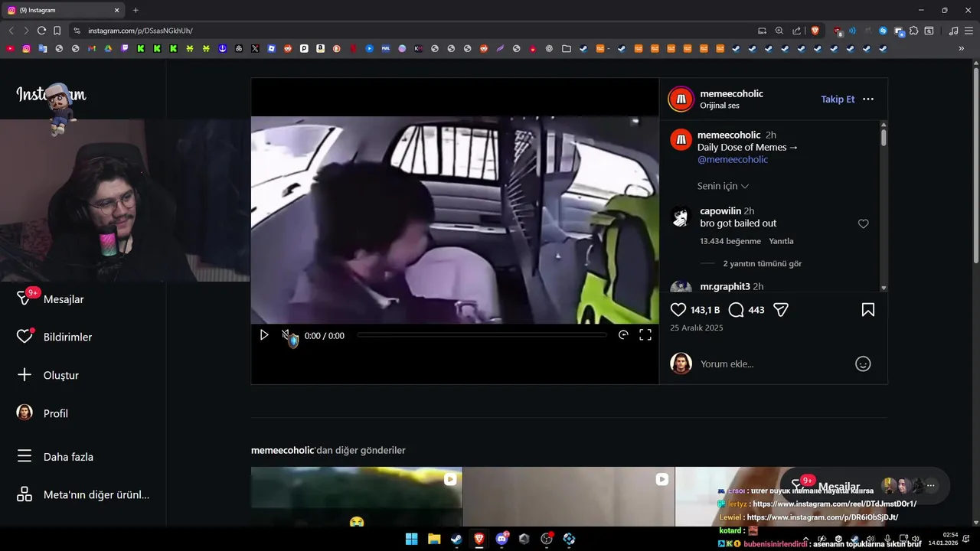The width and height of the screenshot is (980, 551).
Task: Bookmark this page from the toolbar
Action: (x=57, y=31)
